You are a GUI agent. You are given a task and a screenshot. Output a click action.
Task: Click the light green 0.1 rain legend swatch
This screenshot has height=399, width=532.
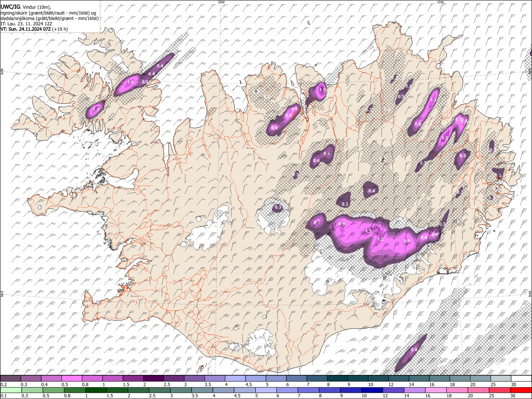11,390
